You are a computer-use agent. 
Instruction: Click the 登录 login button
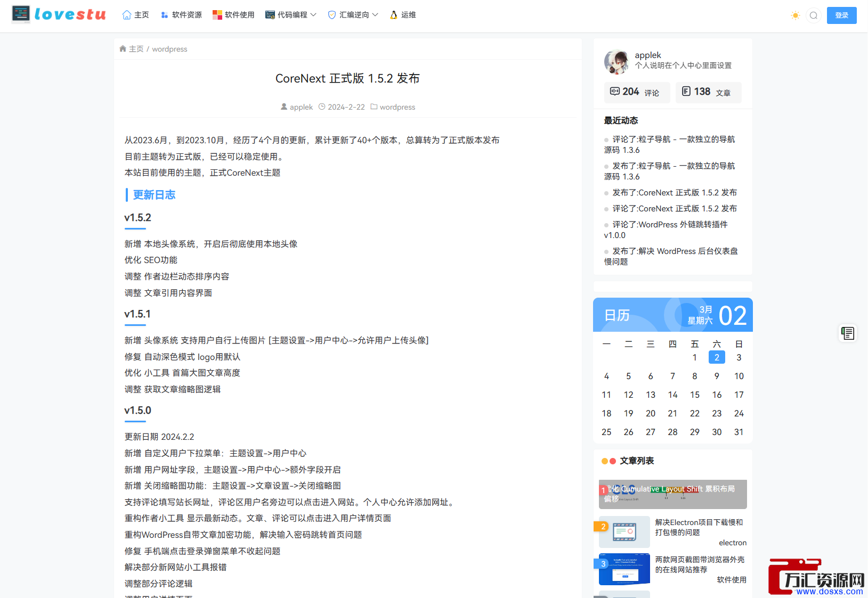point(842,15)
